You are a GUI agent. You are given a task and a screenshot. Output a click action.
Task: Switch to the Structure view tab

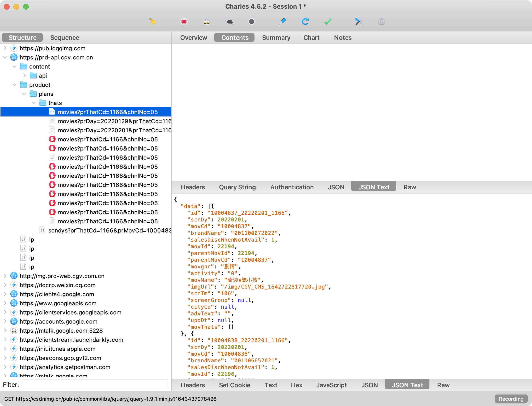click(x=22, y=37)
